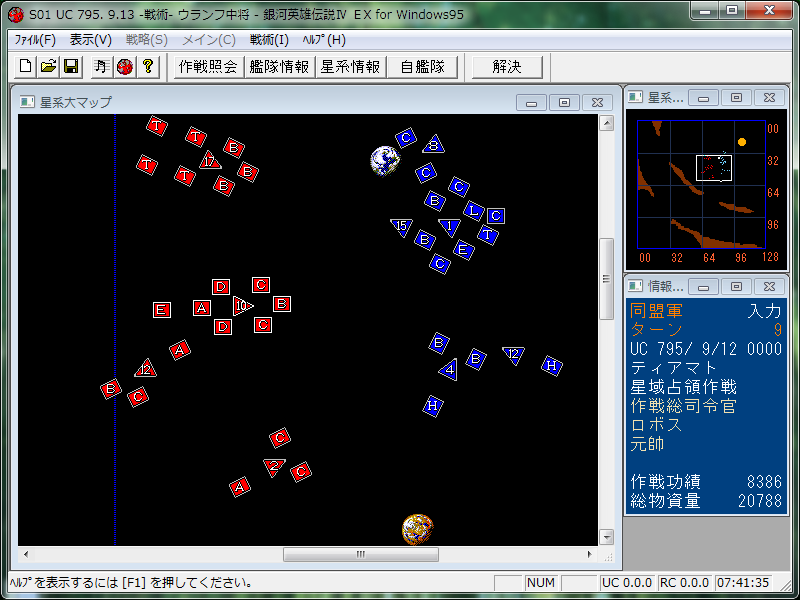The width and height of the screenshot is (800, 600).
Task: Select blue fleet 15 triangle on map
Action: click(x=402, y=227)
